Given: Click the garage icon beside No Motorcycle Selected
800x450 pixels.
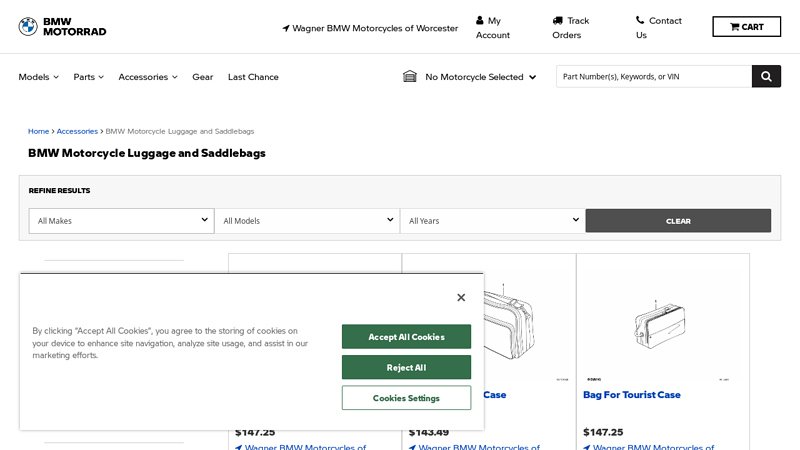Looking at the screenshot, I should coord(410,76).
